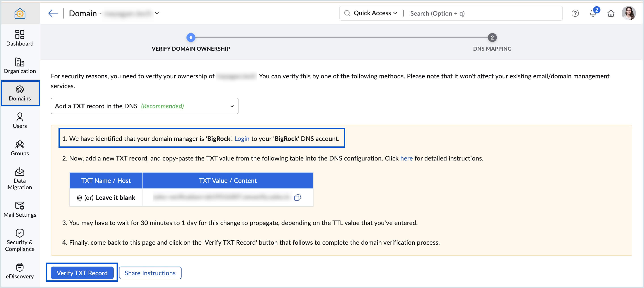
Task: Select the Verify Domain Ownership step
Action: pos(191,38)
